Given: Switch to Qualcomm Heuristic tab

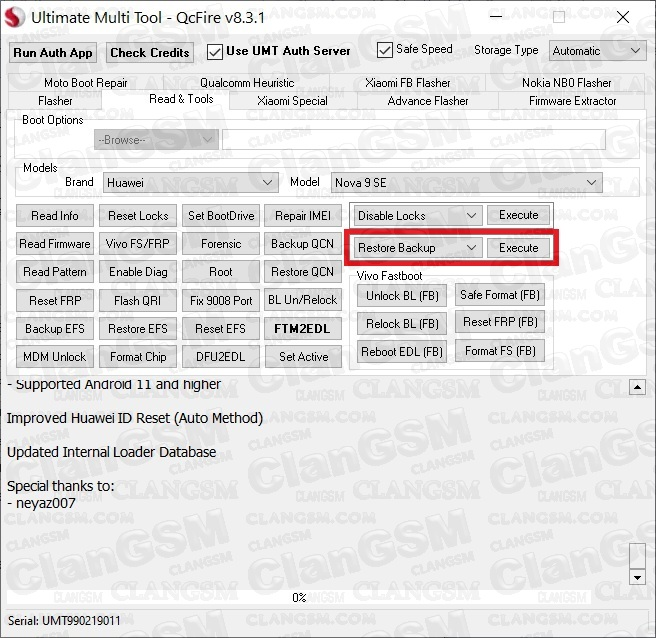Looking at the screenshot, I should point(247,83).
